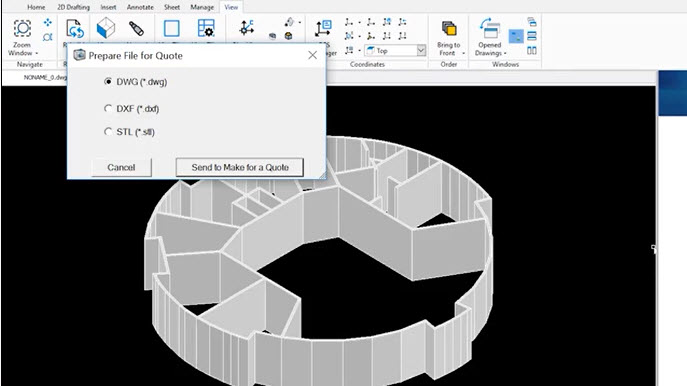Click green-axis coordinate icon in middle row
This screenshot has height=386, width=687.
tap(371, 36)
